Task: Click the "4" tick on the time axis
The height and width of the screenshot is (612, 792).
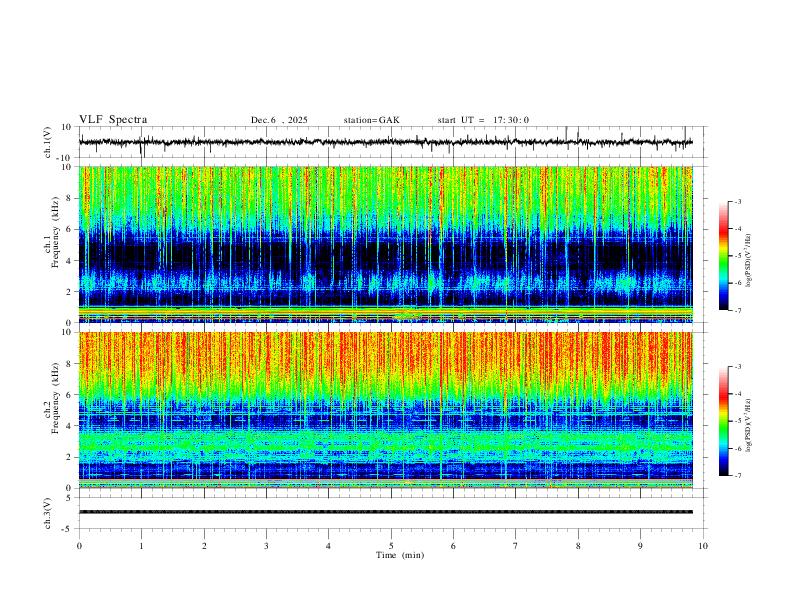Action: coord(328,546)
